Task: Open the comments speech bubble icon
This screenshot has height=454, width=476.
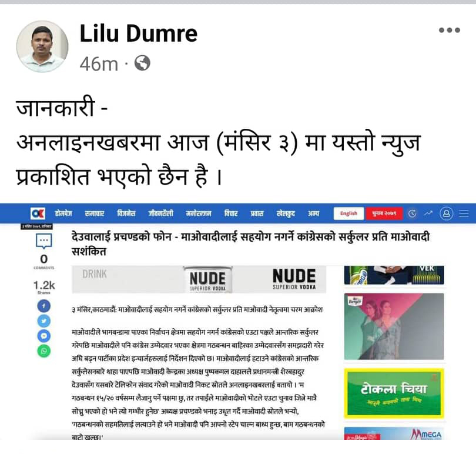Action: pyautogui.click(x=44, y=241)
